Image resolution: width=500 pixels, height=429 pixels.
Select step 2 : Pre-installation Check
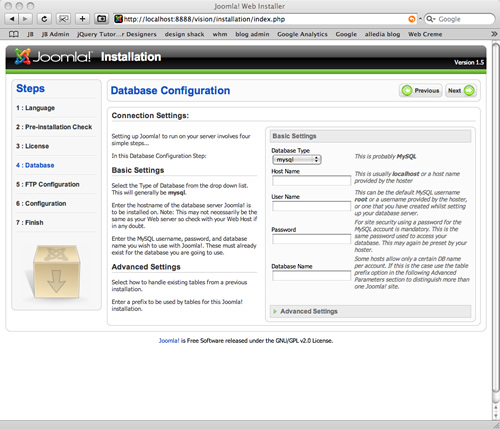(x=54, y=127)
